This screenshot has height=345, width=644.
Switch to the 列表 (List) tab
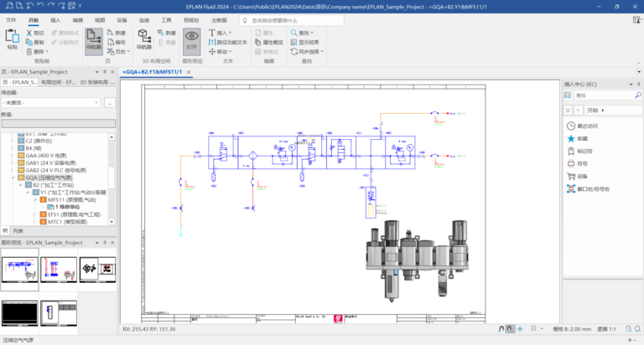(18, 231)
